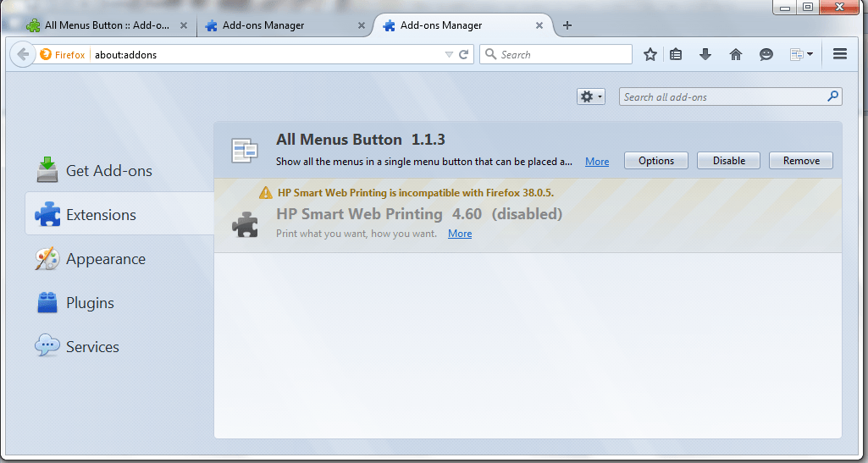Viewport: 868px width, 463px height.
Task: Select Extensions in the sidebar
Action: point(101,215)
